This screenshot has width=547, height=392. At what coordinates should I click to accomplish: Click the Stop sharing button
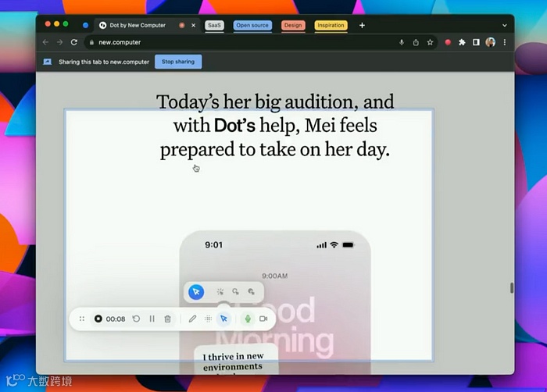178,62
